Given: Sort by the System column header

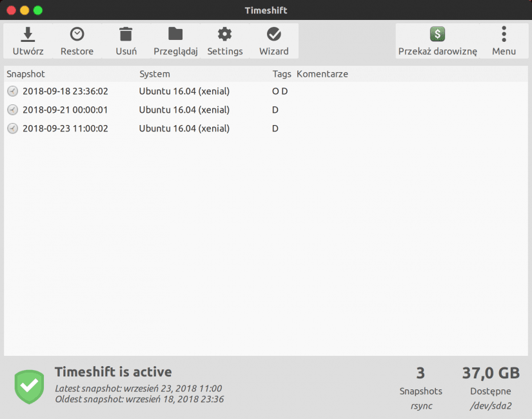Looking at the screenshot, I should pyautogui.click(x=155, y=74).
